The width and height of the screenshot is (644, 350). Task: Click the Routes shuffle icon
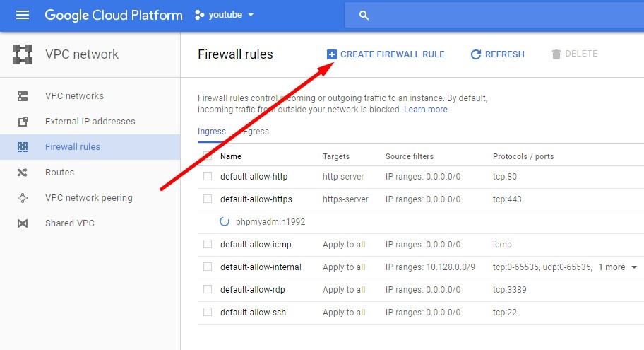tap(23, 173)
